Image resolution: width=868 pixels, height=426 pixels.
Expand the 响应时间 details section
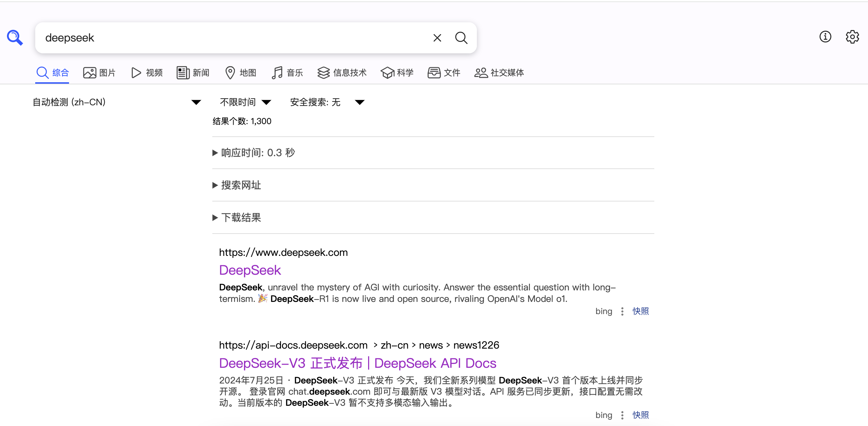[x=258, y=153]
